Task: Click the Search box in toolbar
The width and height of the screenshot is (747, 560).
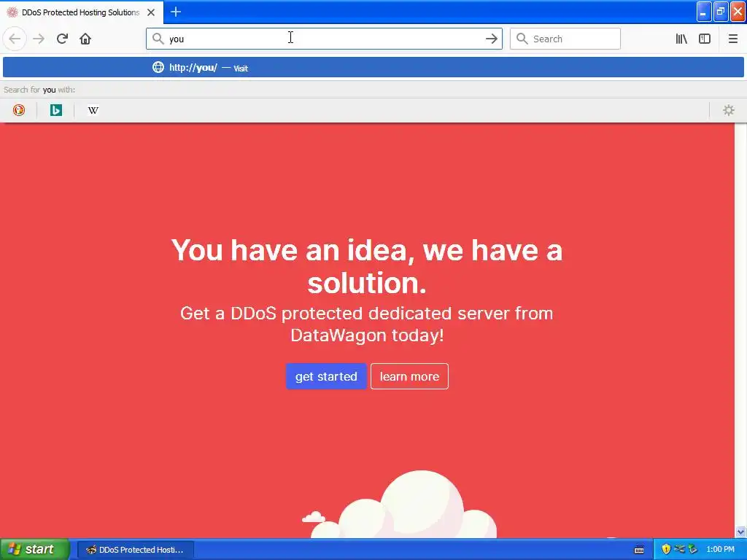Action: (565, 39)
